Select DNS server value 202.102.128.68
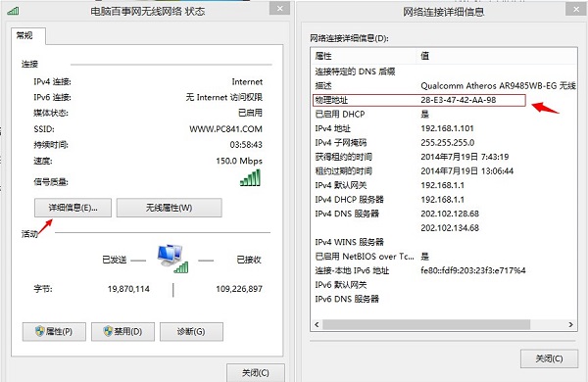 pyautogui.click(x=450, y=215)
